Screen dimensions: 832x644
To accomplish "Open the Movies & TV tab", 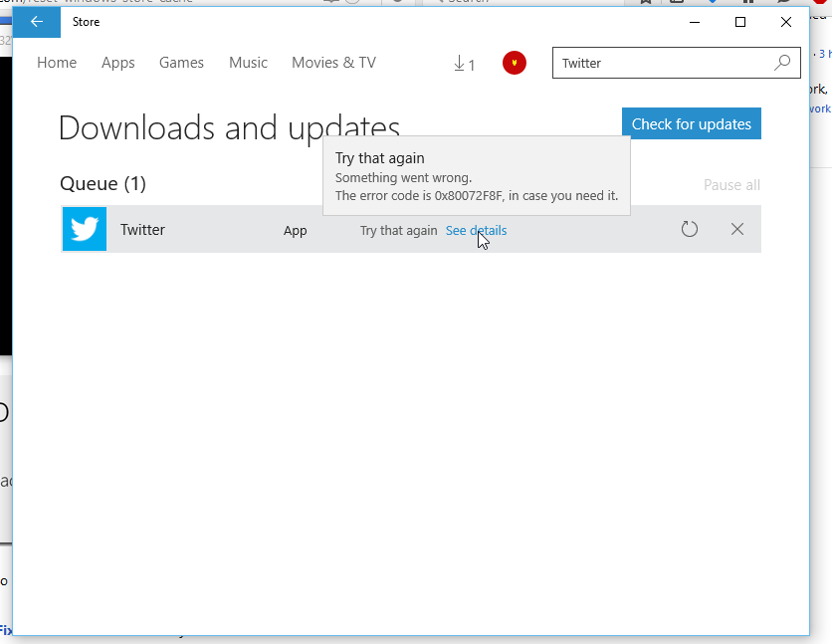I will pos(333,63).
